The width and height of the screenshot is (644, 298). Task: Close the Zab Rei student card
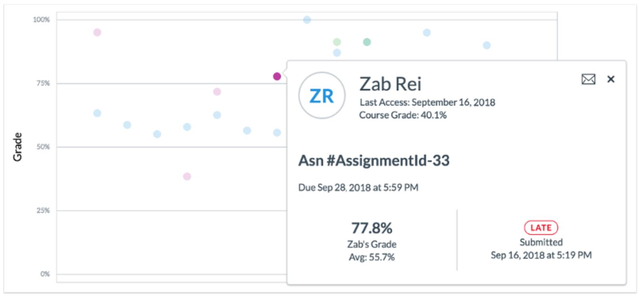(x=611, y=79)
